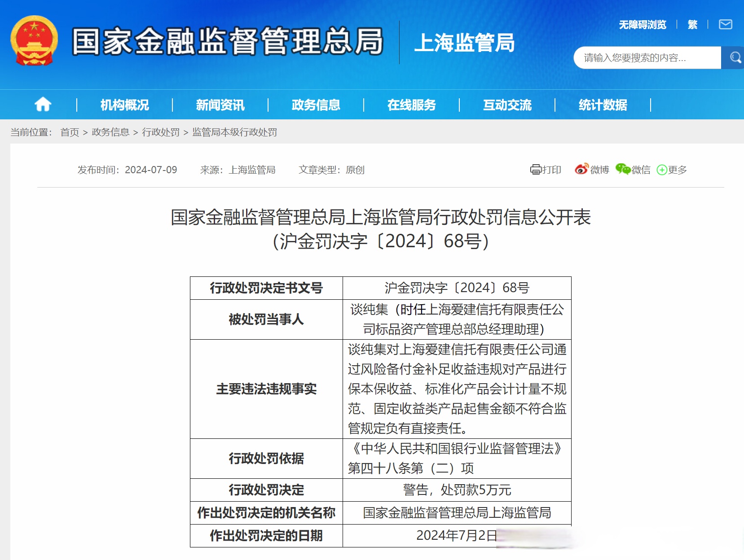Viewport: 744px width, 560px height.
Task: Go to 行政处罚 in breadcrumb
Action: pyautogui.click(x=161, y=132)
